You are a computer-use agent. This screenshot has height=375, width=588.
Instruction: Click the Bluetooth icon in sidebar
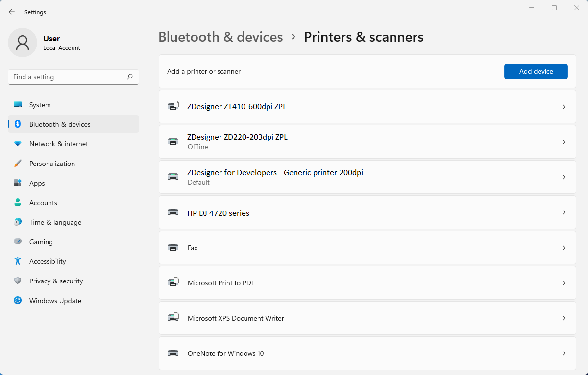[18, 124]
